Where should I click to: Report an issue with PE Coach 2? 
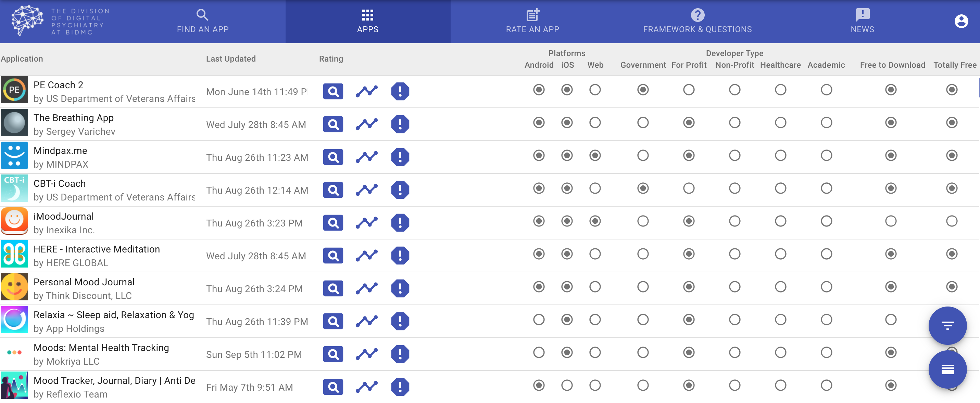click(x=400, y=91)
